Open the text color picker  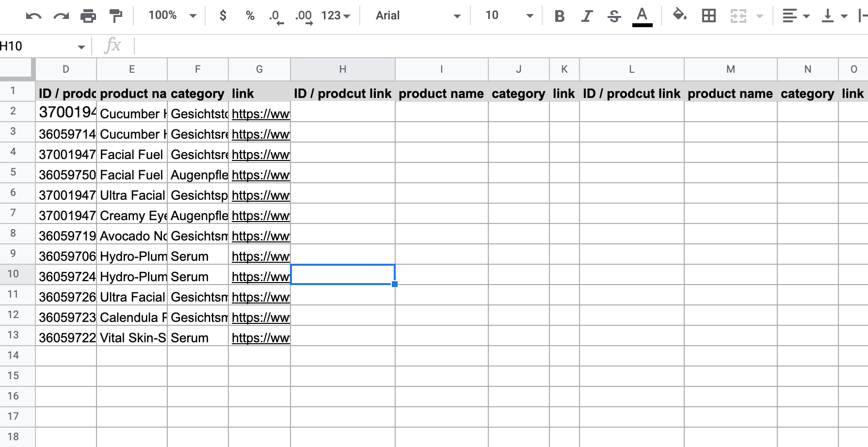pos(642,17)
